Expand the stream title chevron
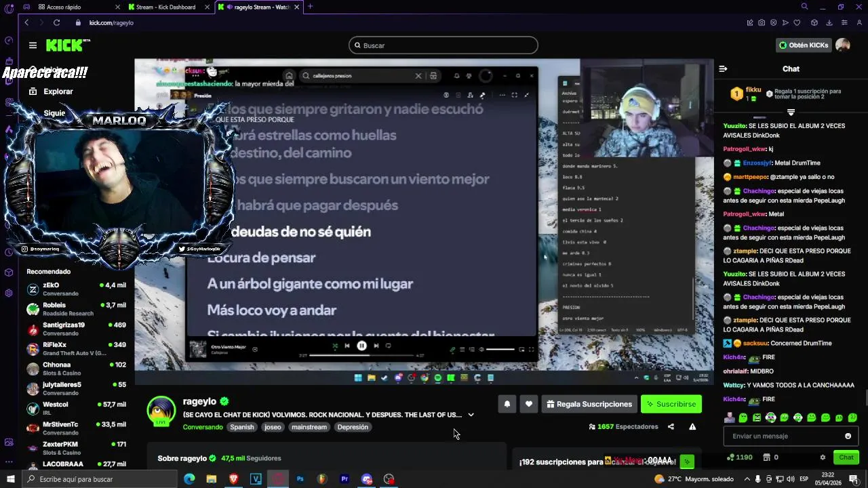 click(471, 415)
